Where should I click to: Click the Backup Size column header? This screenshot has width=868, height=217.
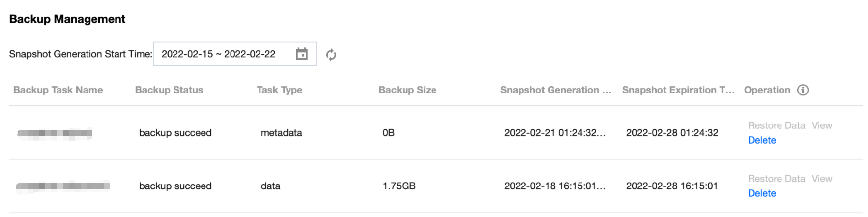(x=407, y=90)
